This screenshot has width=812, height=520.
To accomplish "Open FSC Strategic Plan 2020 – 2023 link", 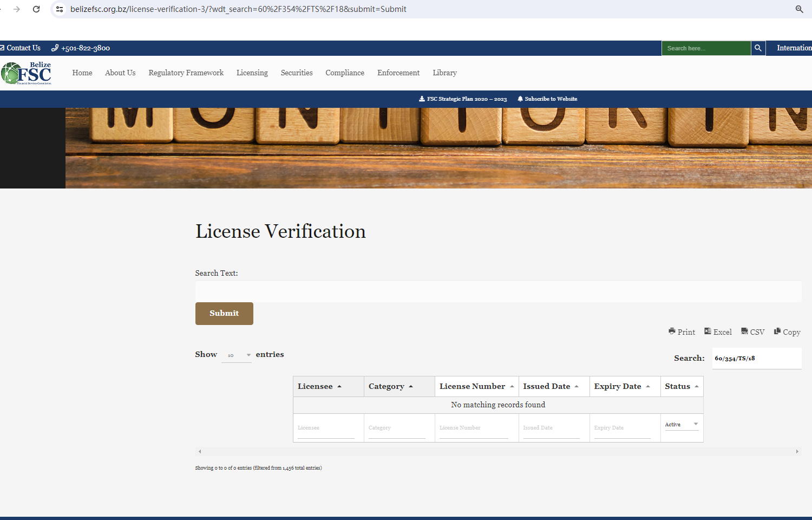I will (463, 99).
